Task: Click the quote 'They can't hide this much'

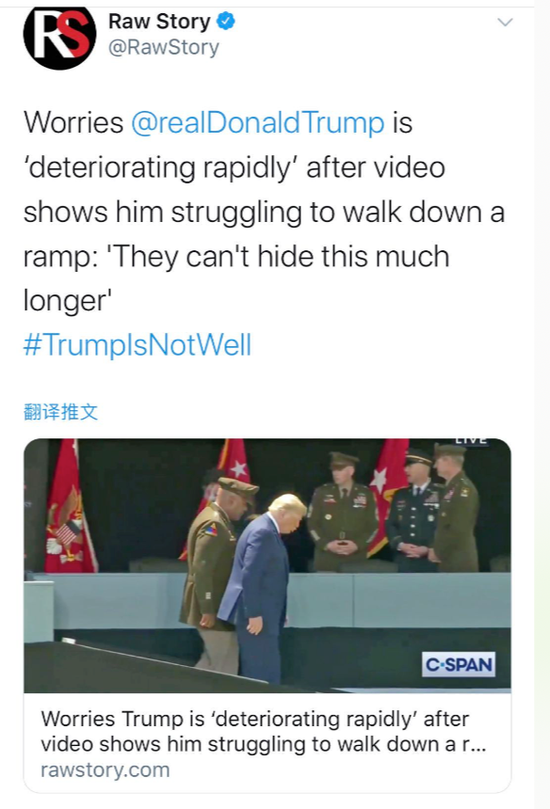Action: (x=278, y=256)
